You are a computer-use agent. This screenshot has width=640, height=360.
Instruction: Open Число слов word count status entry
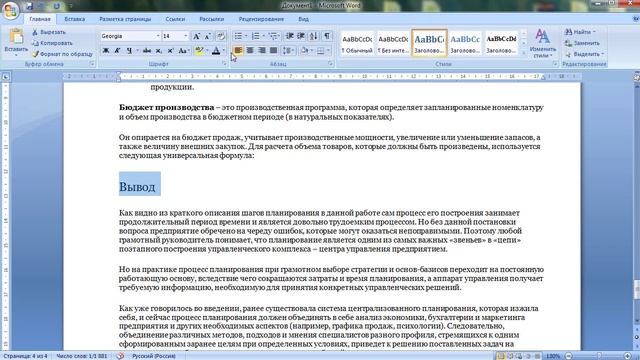point(82,356)
